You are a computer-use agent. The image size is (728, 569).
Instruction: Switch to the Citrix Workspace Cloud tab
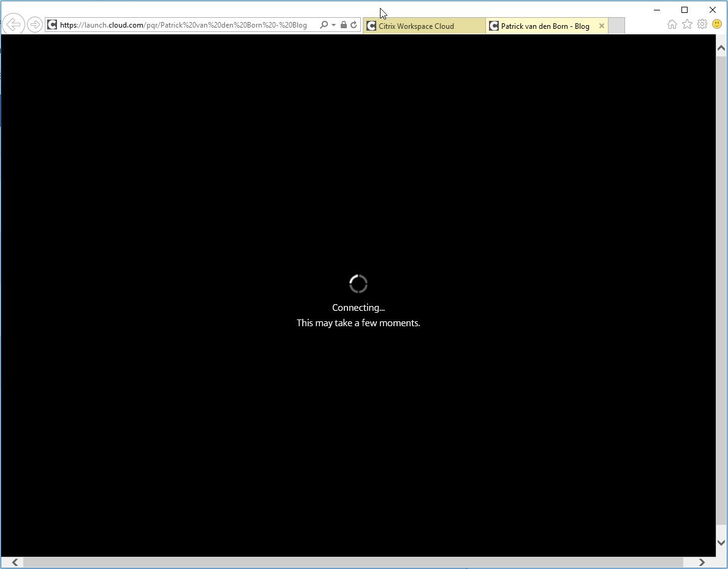(x=424, y=26)
